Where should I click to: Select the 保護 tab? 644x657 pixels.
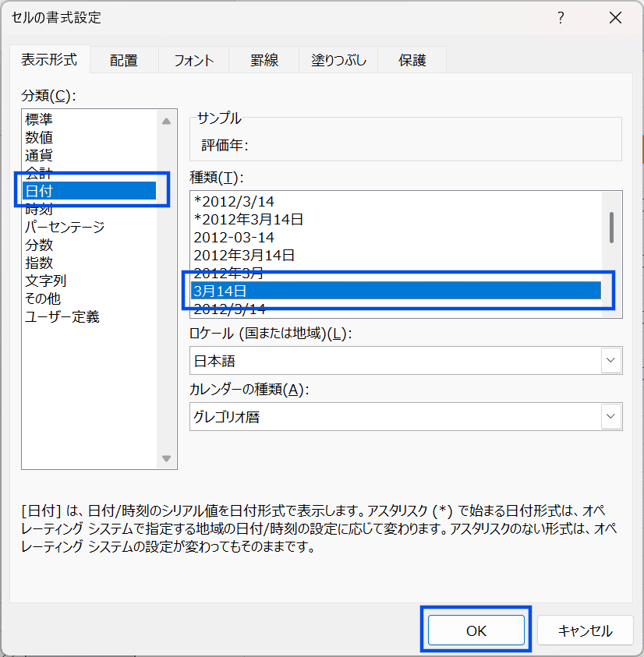(412, 61)
